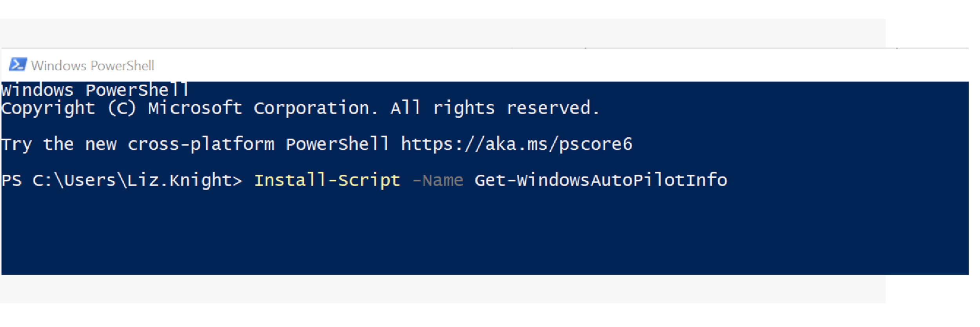Screen dimensions: 980x327
Task: Click the yellow Install-Script command
Action: click(327, 181)
